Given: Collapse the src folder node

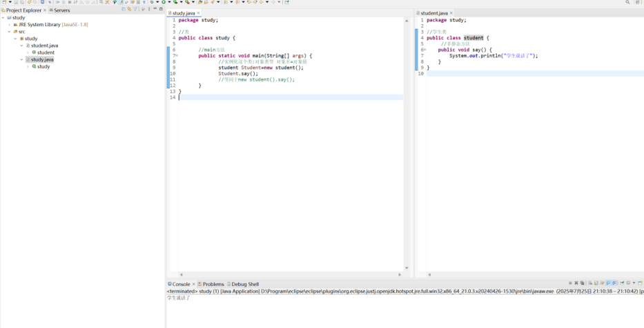Looking at the screenshot, I should click(9, 32).
